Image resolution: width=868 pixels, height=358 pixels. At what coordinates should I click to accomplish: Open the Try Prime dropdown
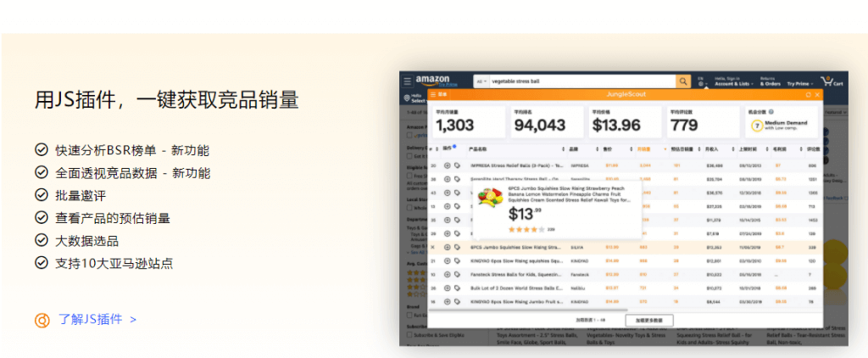click(x=800, y=84)
